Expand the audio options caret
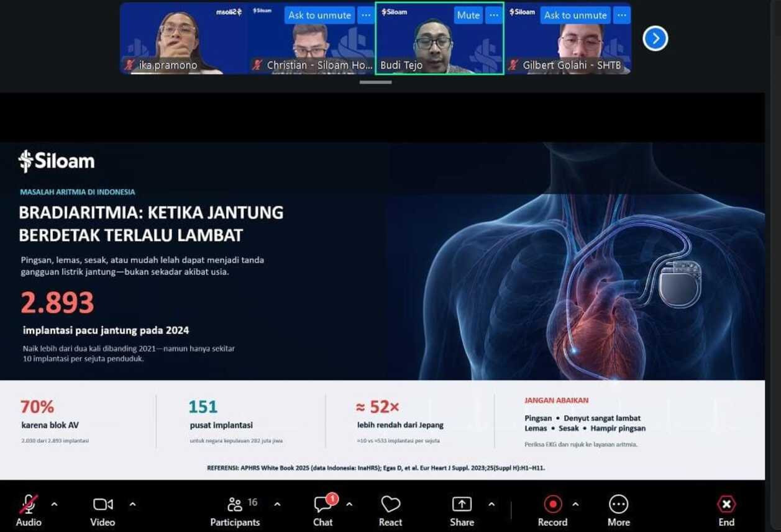 click(54, 504)
